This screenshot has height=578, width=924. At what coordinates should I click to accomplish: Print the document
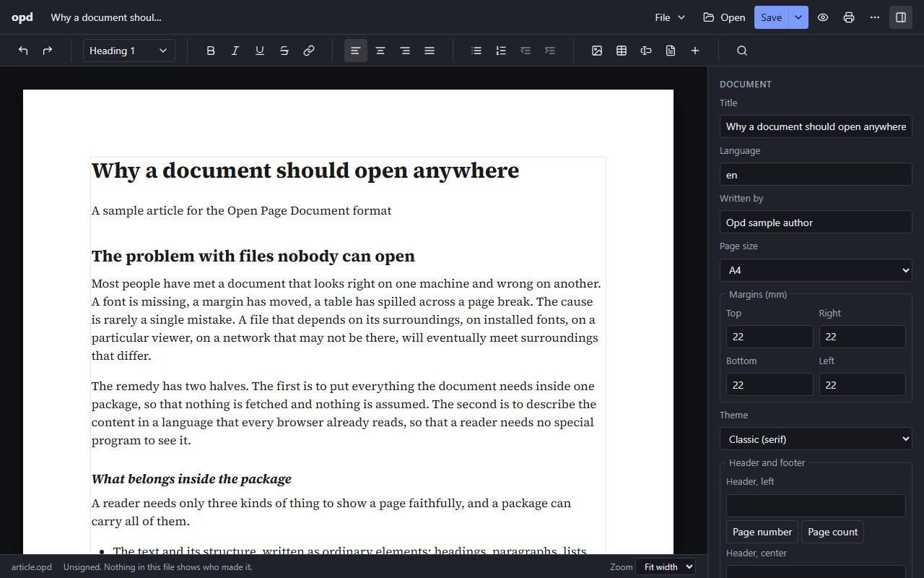point(849,17)
